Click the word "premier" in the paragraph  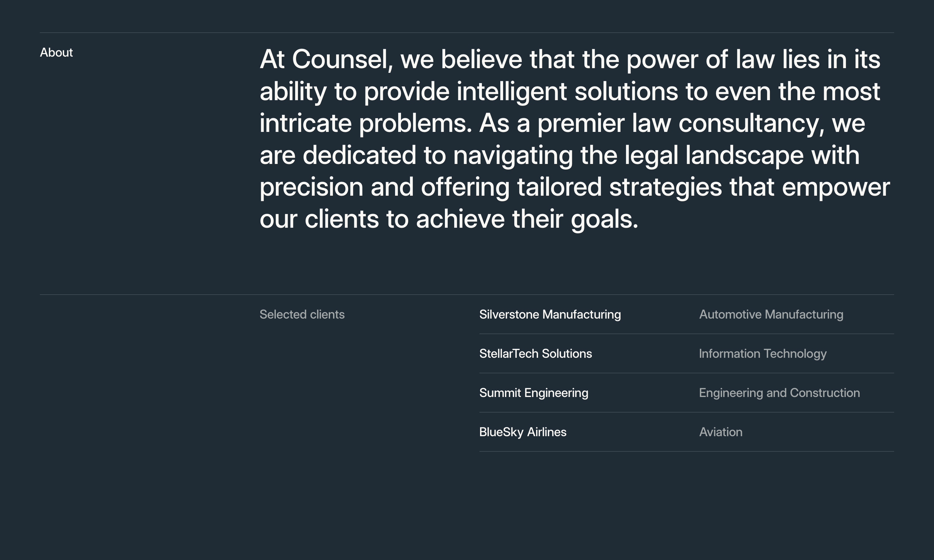point(581,124)
